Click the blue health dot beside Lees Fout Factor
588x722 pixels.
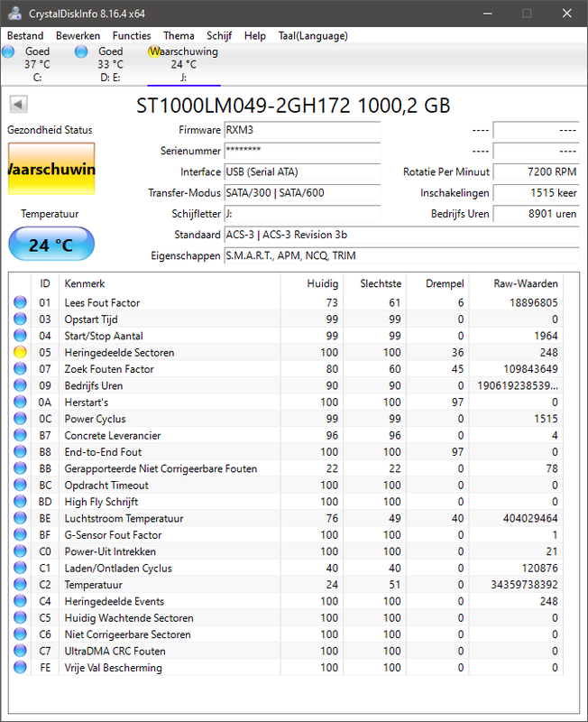20,302
